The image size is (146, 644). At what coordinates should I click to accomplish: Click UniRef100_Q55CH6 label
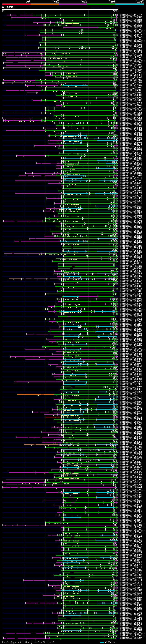pos(131,158)
